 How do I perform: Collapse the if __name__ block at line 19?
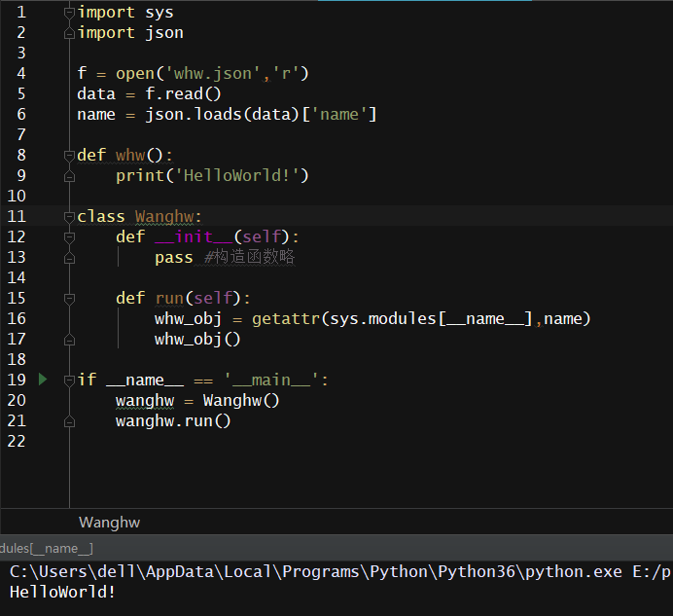pyautogui.click(x=69, y=380)
